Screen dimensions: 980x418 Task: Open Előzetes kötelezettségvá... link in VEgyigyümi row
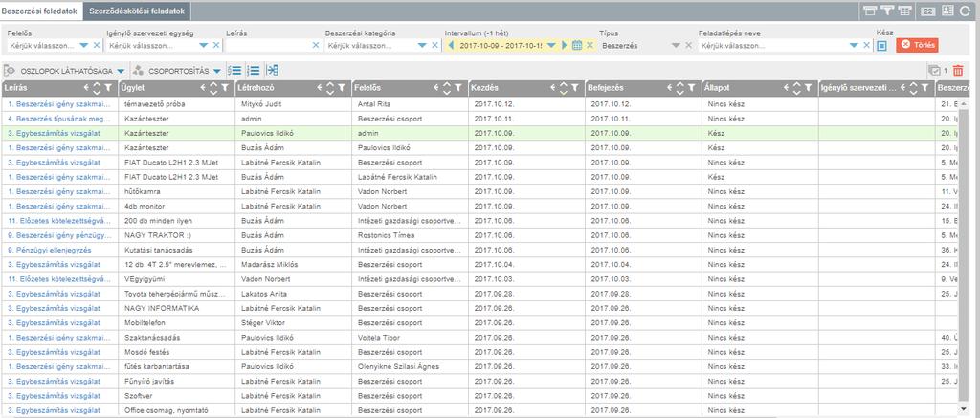[60, 279]
